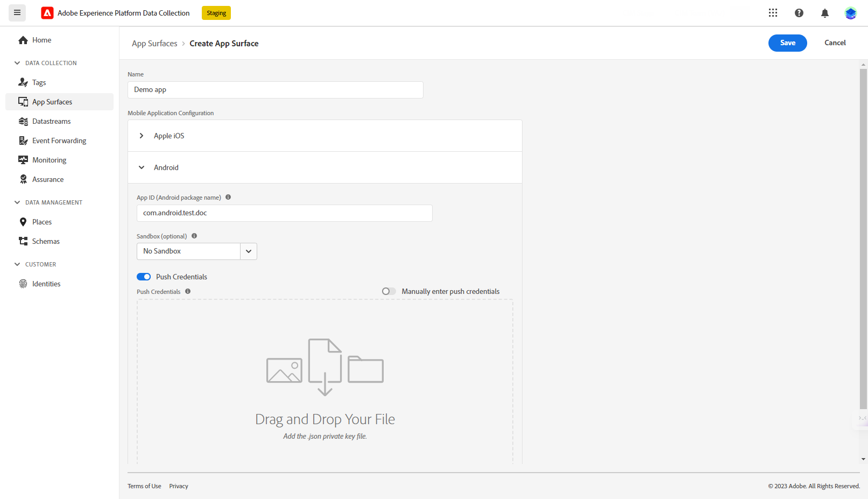Click the Assurance ribbon icon

click(x=23, y=179)
